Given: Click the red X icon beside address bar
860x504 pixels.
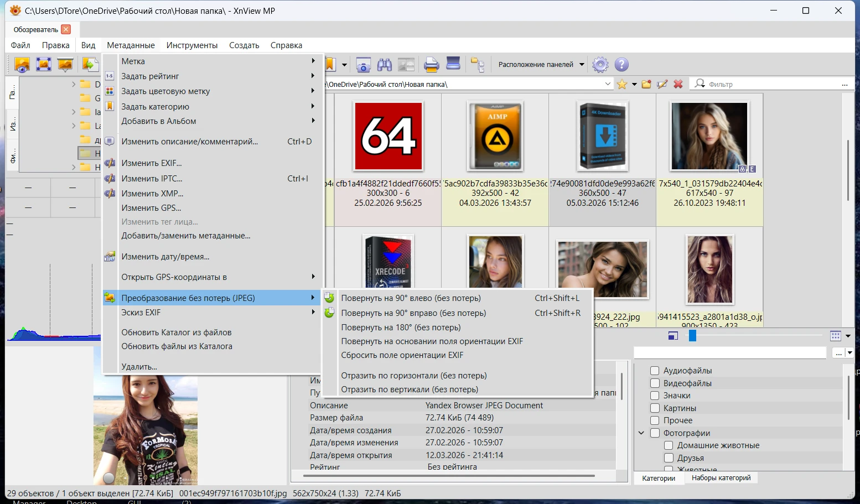Looking at the screenshot, I should tap(678, 84).
